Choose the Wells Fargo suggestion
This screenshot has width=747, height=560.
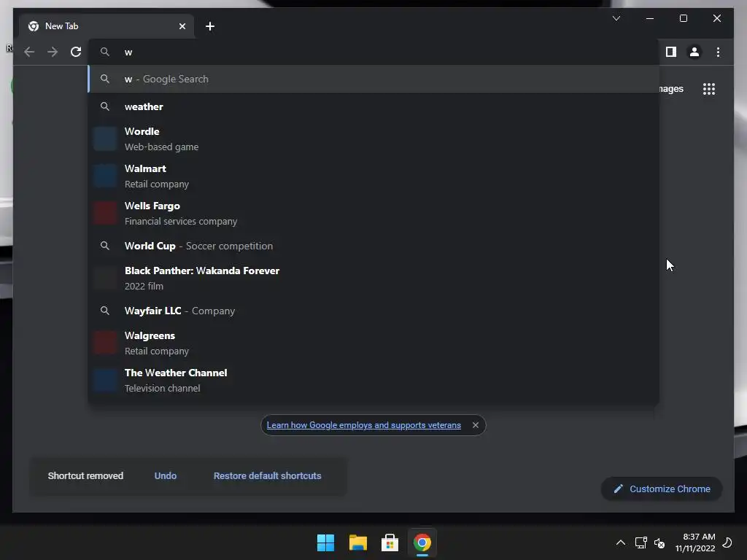(374, 214)
